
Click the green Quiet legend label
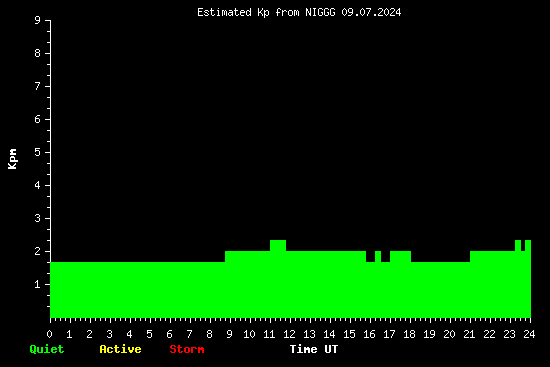click(x=47, y=349)
